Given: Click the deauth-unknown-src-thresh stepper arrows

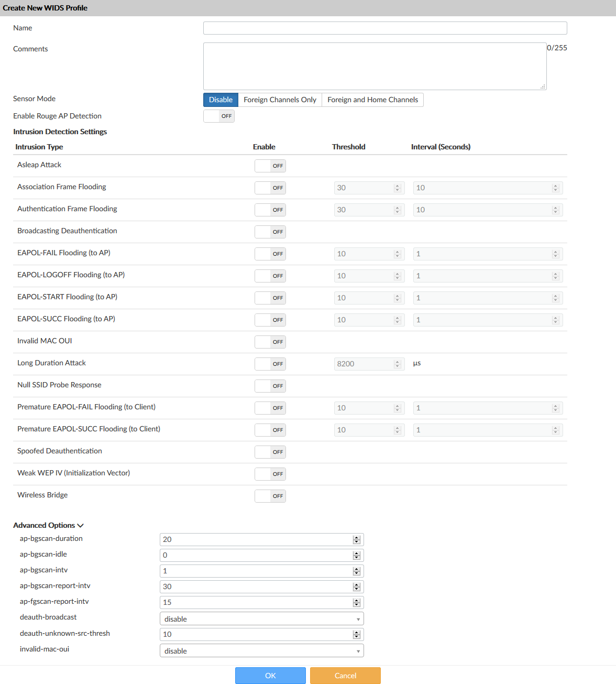Looking at the screenshot, I should (357, 634).
